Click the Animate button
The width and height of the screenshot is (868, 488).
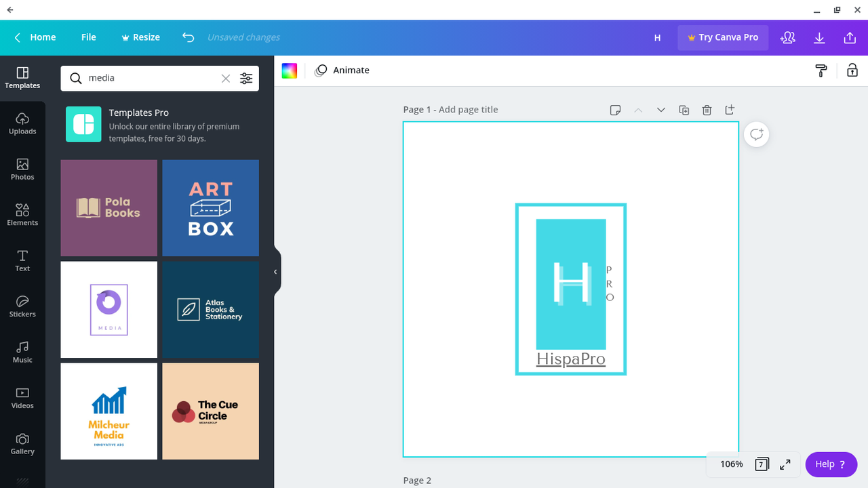coord(342,70)
